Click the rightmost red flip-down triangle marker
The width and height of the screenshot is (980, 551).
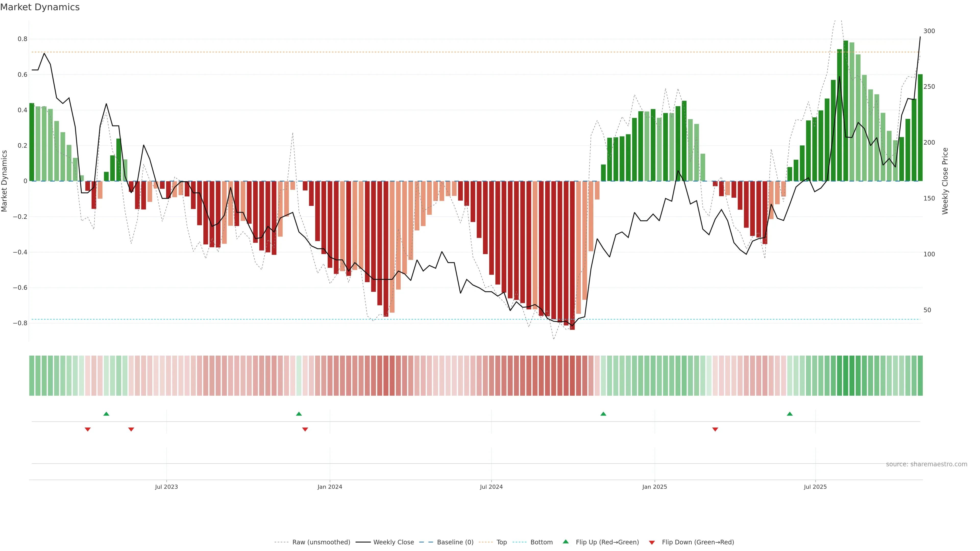[x=715, y=429]
